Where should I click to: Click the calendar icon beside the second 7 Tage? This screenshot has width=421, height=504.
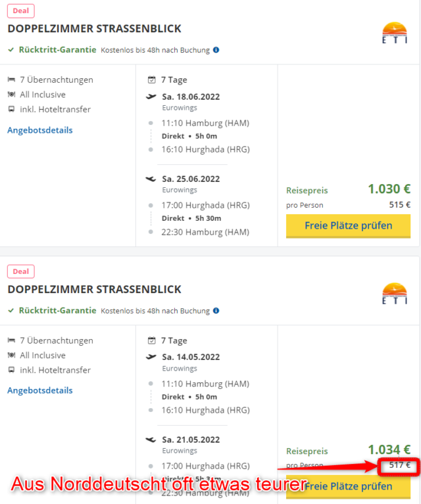151,340
